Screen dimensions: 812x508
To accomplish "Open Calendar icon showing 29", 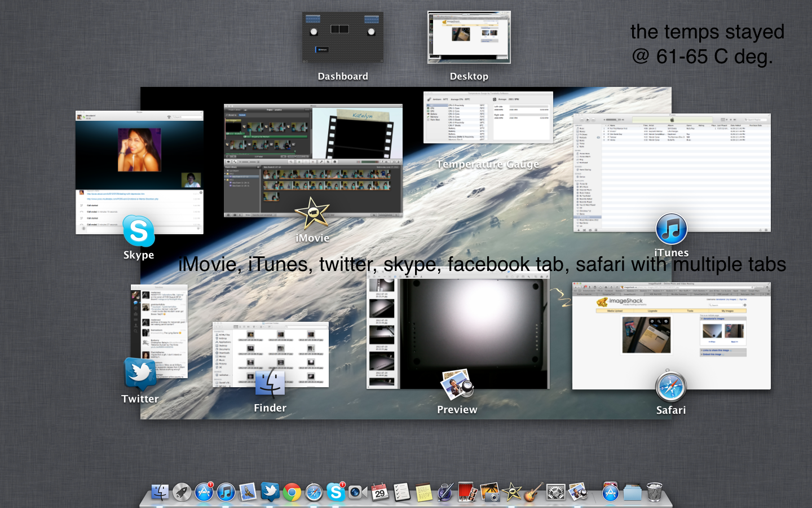I will tap(379, 492).
